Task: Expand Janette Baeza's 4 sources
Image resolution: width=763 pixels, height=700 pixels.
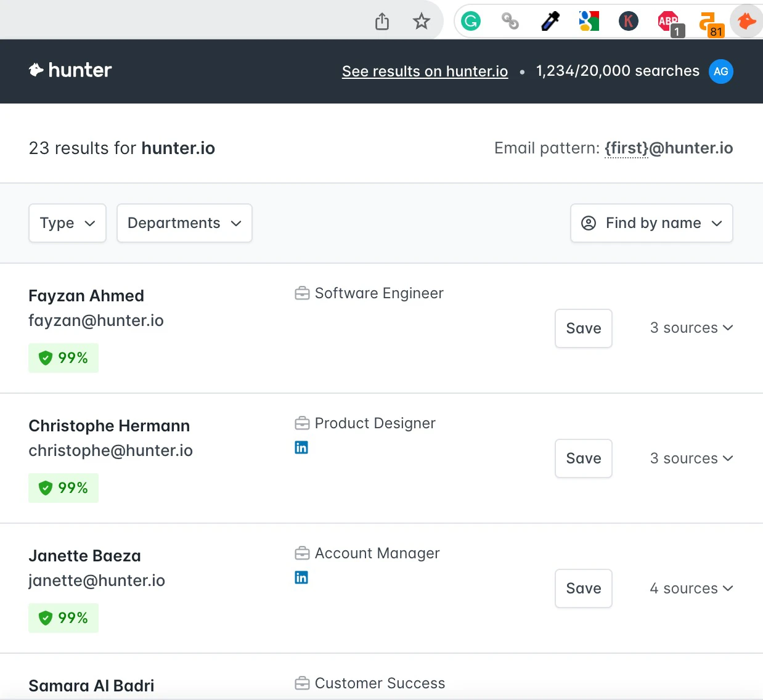Action: (691, 588)
